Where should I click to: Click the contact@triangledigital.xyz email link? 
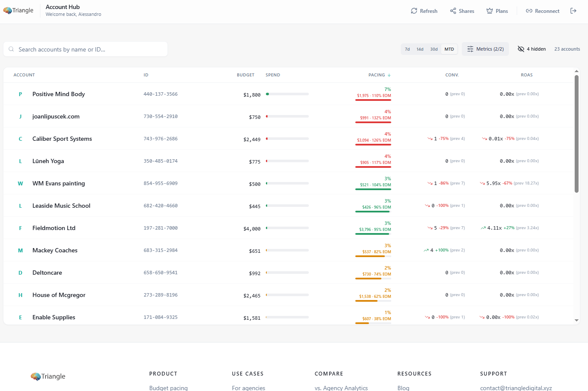(516, 388)
